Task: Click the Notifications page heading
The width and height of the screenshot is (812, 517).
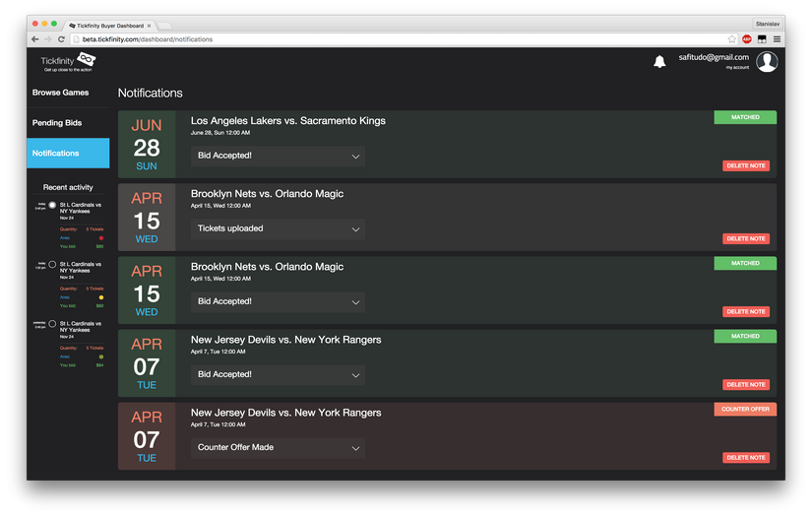Action: coord(151,93)
